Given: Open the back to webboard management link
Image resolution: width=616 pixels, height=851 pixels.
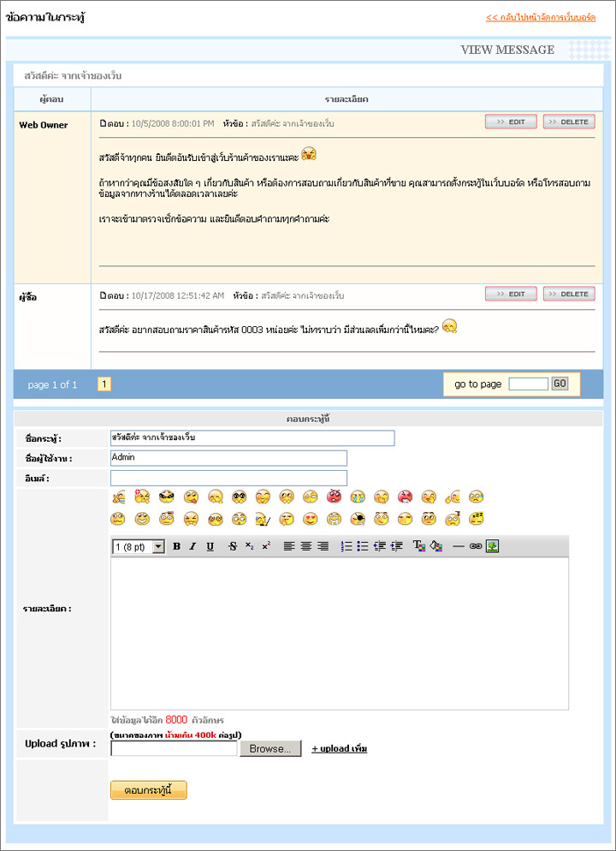Looking at the screenshot, I should [541, 17].
